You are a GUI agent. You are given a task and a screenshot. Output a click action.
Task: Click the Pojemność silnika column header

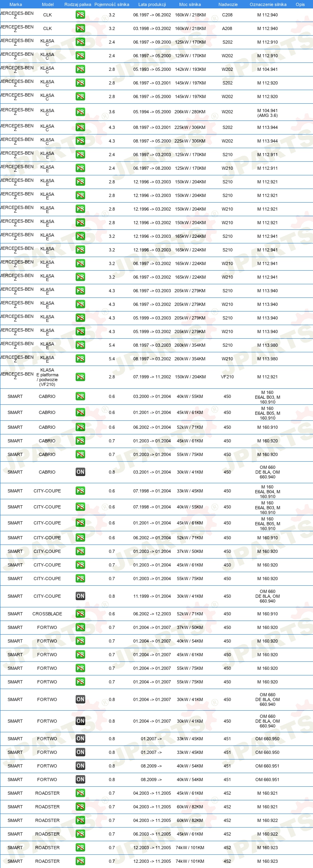112,4
